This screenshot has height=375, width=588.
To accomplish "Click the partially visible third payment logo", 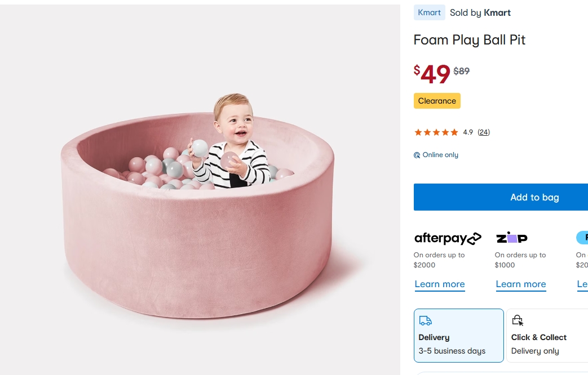I will click(582, 238).
